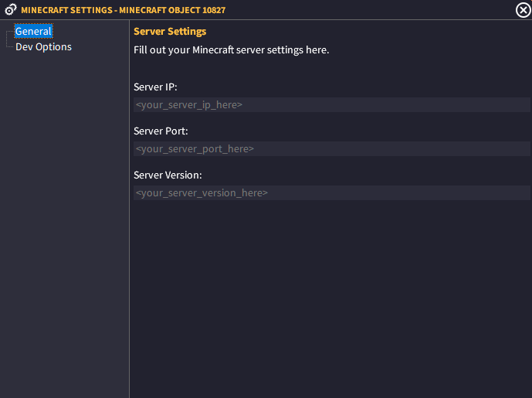The width and height of the screenshot is (532, 398).
Task: Click the tree connector line beside Dev Options
Action: 10,47
